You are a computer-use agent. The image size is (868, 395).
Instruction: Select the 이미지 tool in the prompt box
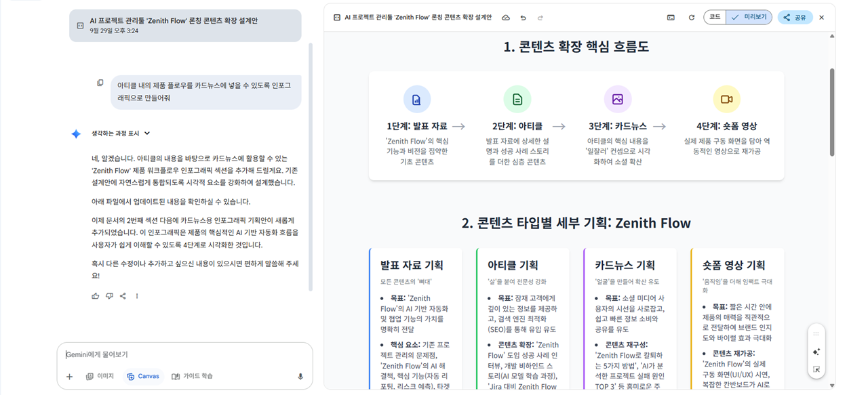point(100,377)
